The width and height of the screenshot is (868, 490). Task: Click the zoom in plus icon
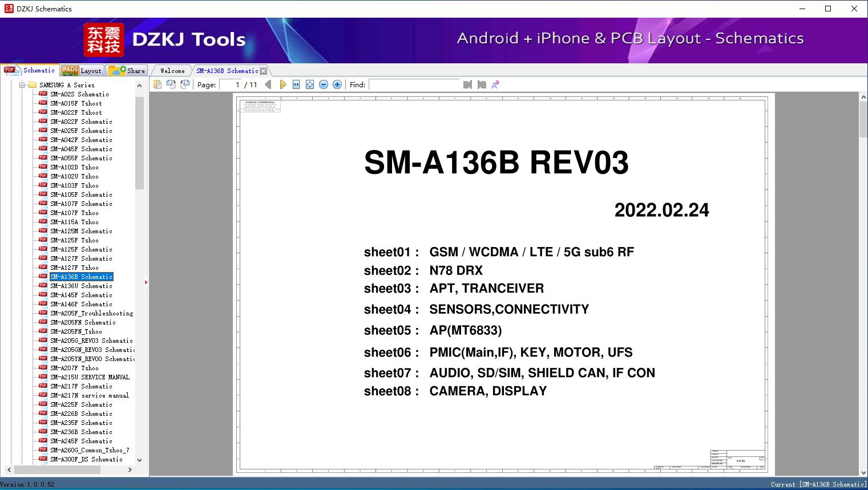(337, 84)
